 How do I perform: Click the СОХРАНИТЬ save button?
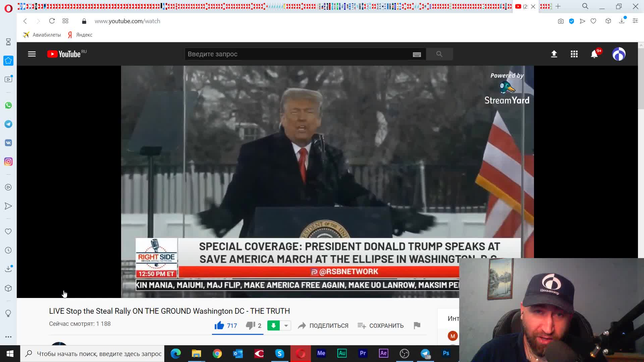click(x=380, y=325)
